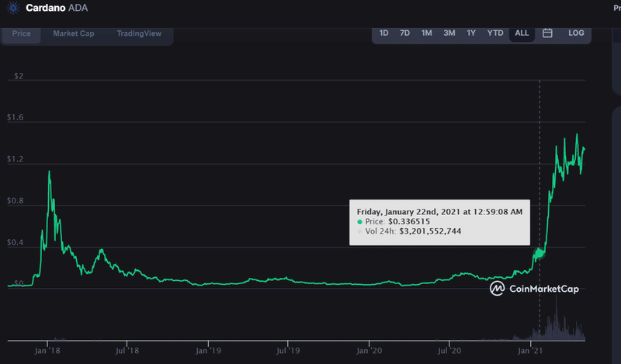
Task: Open the TradingView tab
Action: point(139,33)
